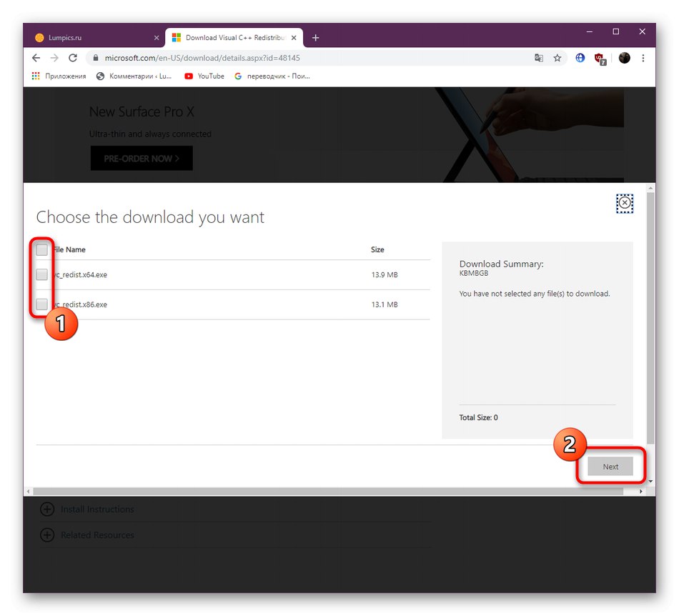
Task: Switch to Download Visual C++ Redistributable tab
Action: (x=234, y=38)
